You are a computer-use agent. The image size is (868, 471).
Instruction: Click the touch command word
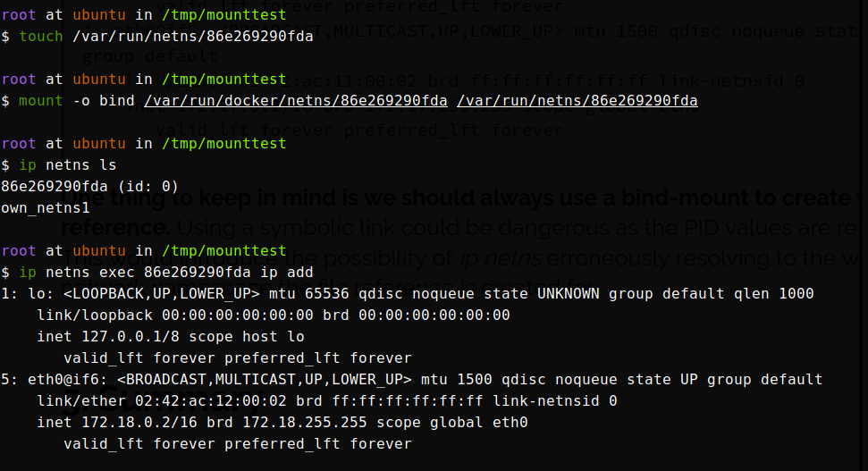(41, 37)
